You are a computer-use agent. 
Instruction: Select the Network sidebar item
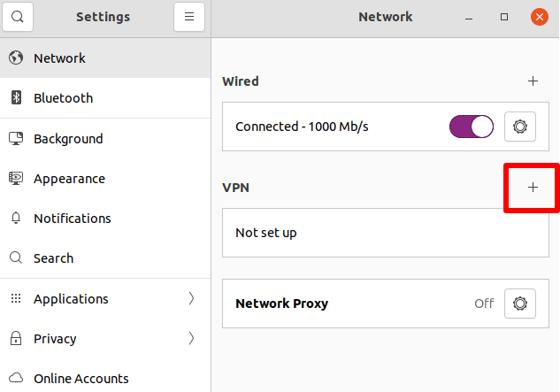click(x=59, y=58)
